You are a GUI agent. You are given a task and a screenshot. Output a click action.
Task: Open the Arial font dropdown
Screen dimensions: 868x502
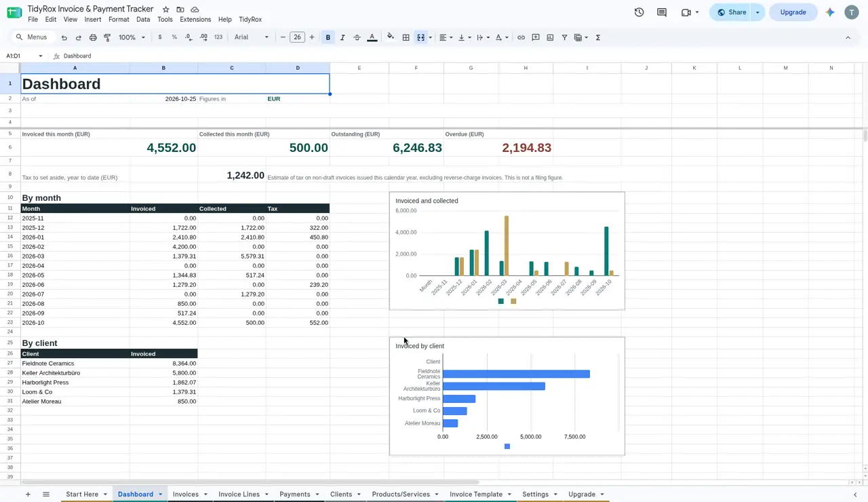(x=252, y=37)
